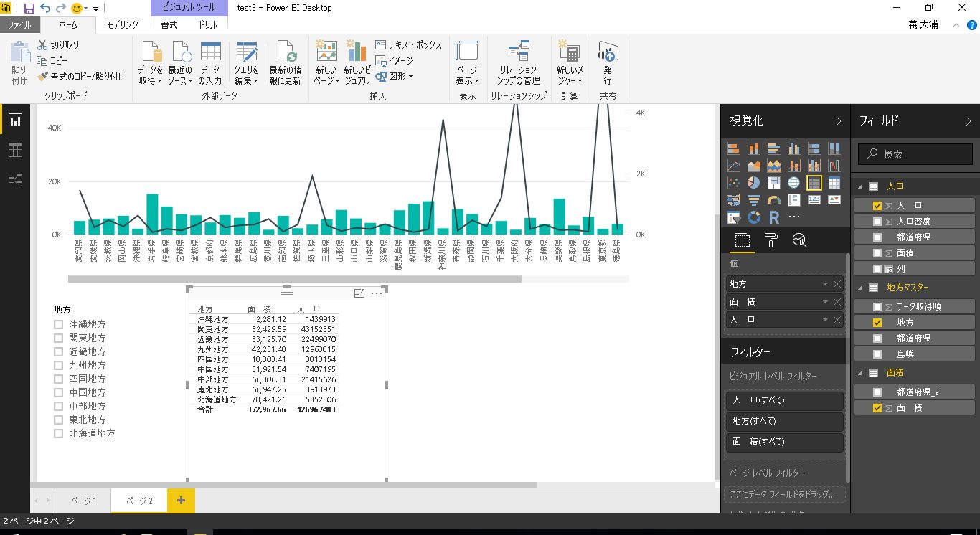The width and height of the screenshot is (980, 535).
Task: Open the Format paint roller pane
Action: tap(771, 241)
